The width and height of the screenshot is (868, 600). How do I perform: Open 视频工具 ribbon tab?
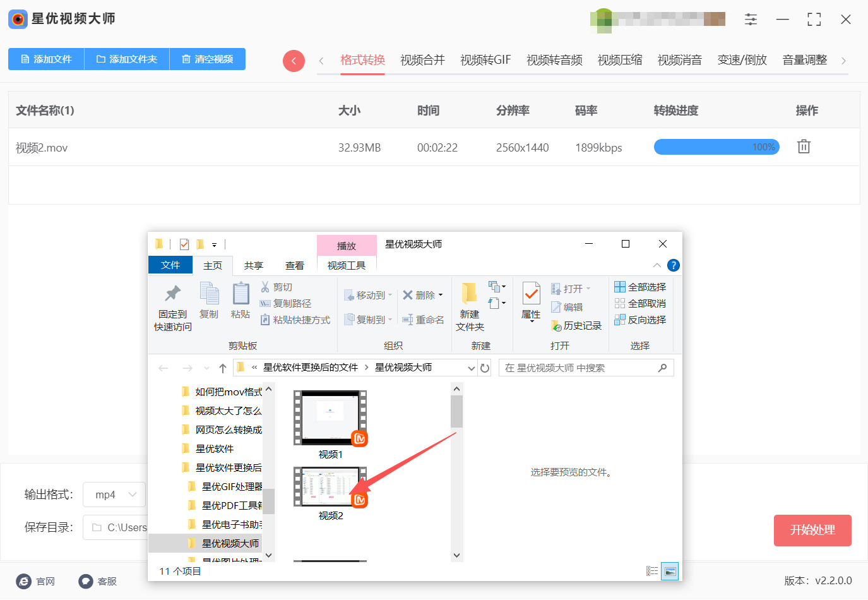[347, 266]
